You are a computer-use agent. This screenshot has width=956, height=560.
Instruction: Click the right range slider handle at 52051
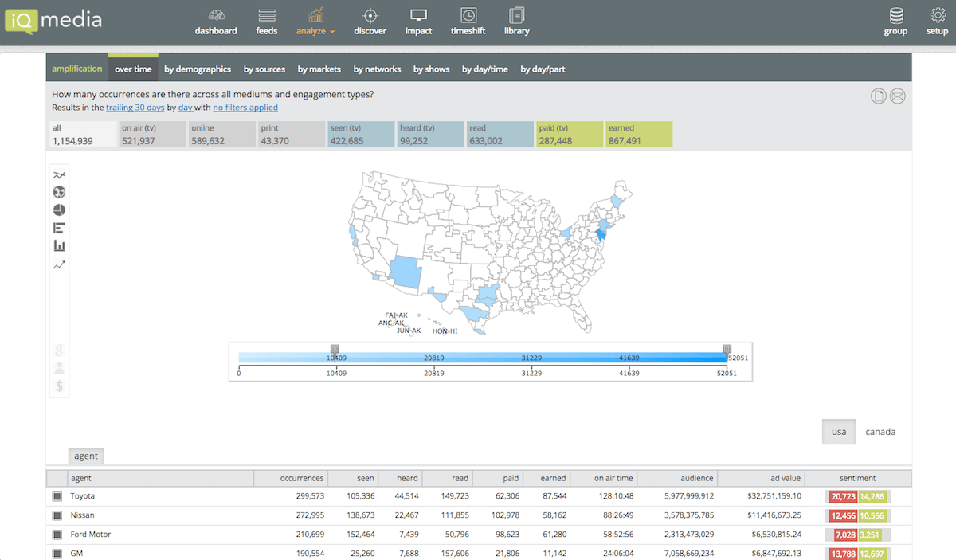pos(727,349)
